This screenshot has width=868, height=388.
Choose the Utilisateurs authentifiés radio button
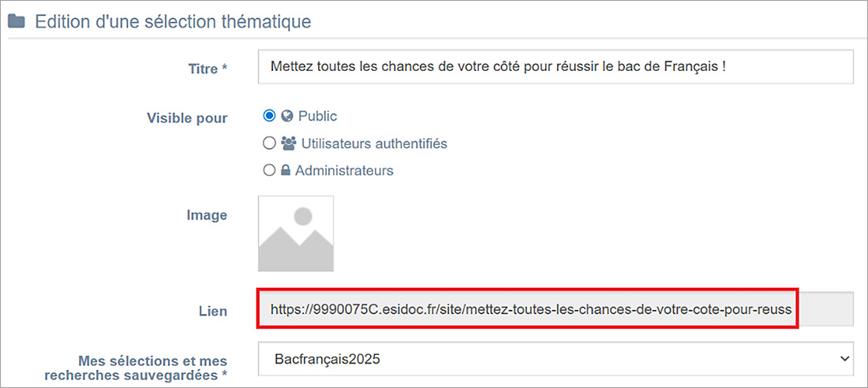click(x=270, y=144)
